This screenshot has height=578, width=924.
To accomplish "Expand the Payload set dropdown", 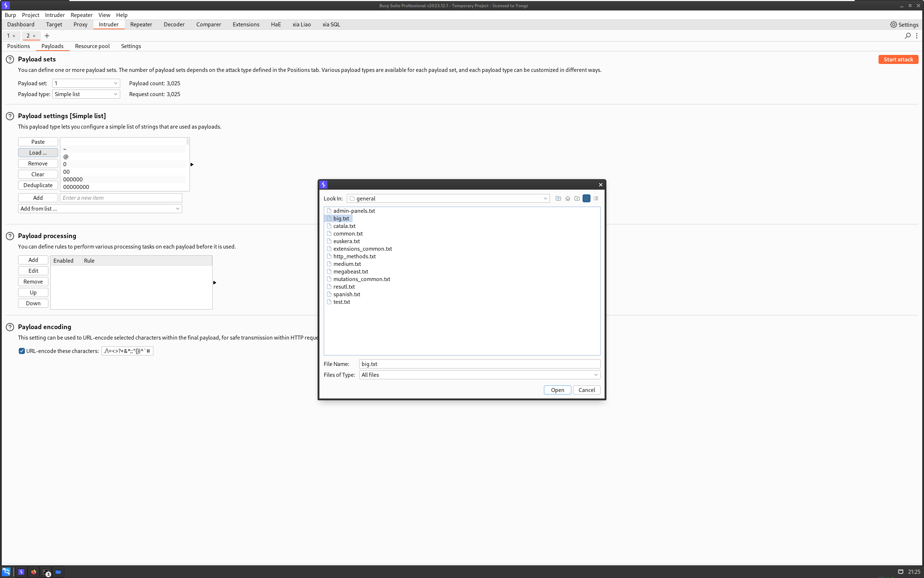I will 86,83.
